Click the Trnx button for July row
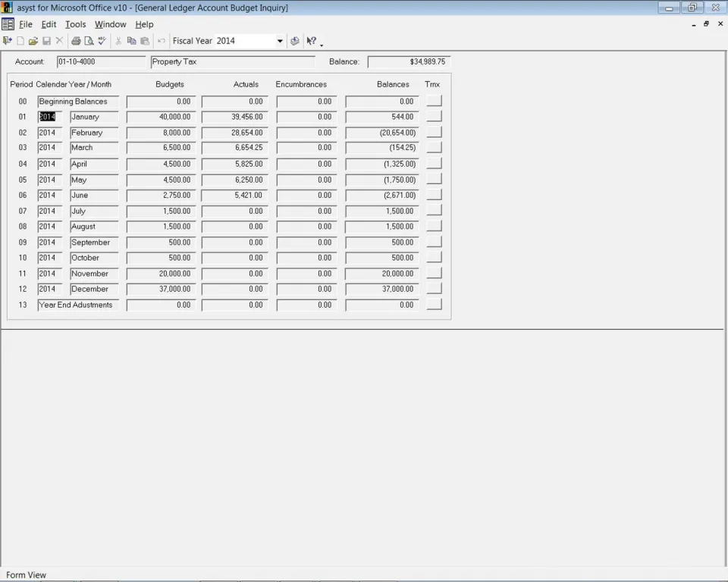The height and width of the screenshot is (582, 728). pyautogui.click(x=434, y=211)
